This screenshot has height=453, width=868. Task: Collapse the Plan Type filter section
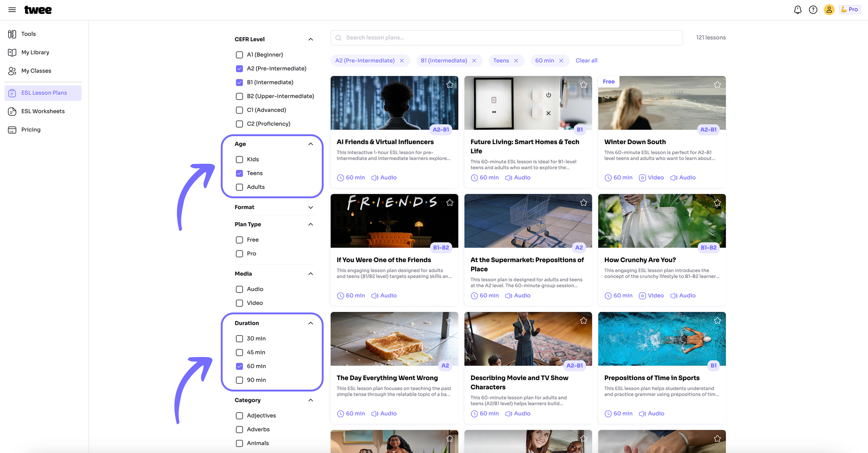pyautogui.click(x=311, y=225)
